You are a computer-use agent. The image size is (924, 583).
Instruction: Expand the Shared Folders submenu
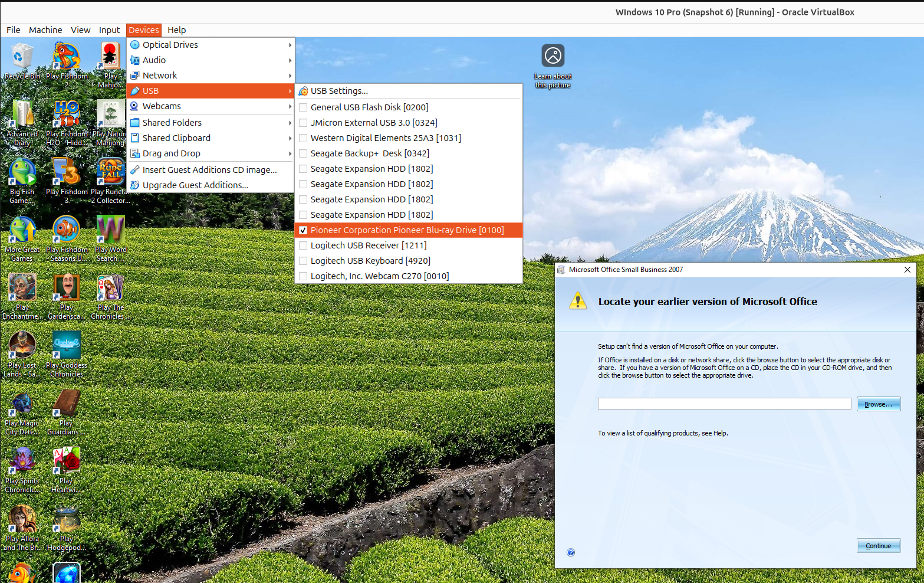point(211,123)
